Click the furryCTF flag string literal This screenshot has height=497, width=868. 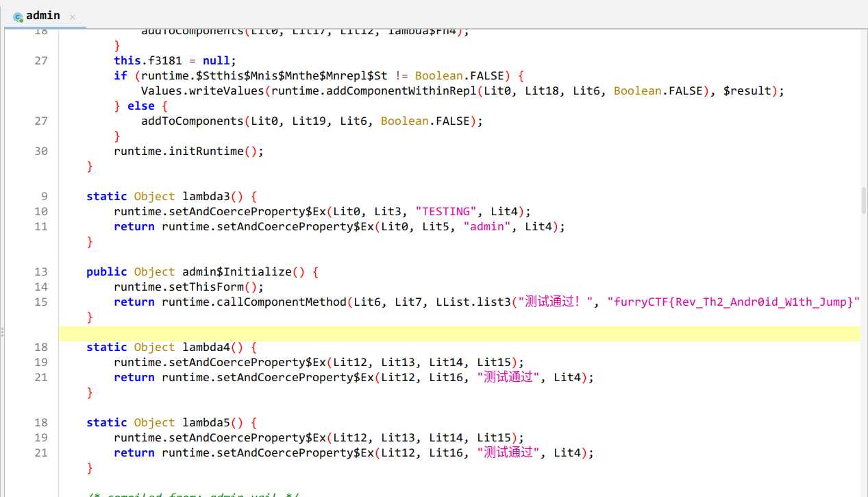click(x=733, y=302)
